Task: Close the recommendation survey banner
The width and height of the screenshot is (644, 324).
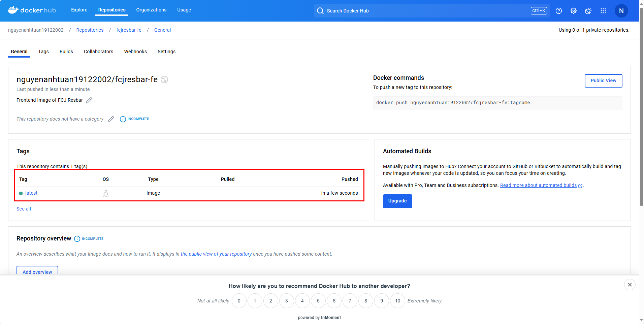Action: click(630, 285)
